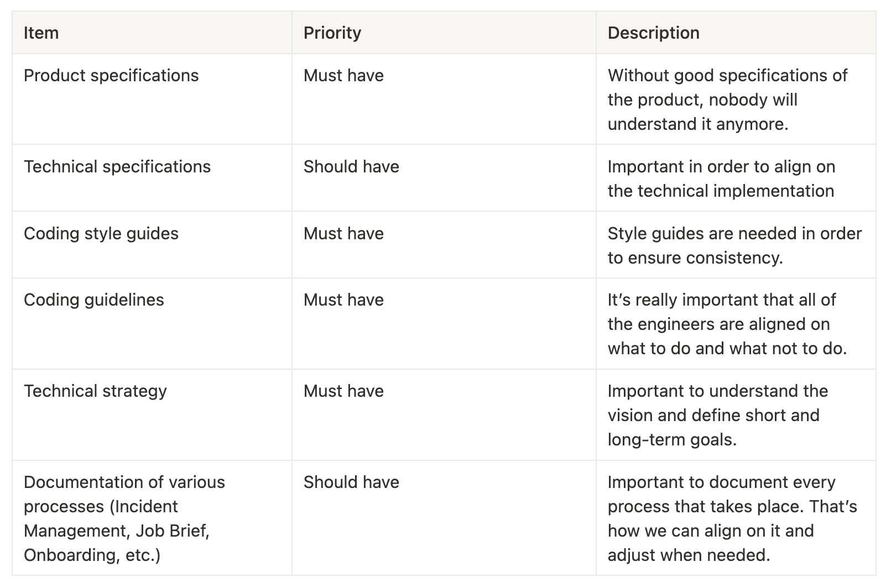
Task: Select the Coding style guides cell
Action: (101, 234)
